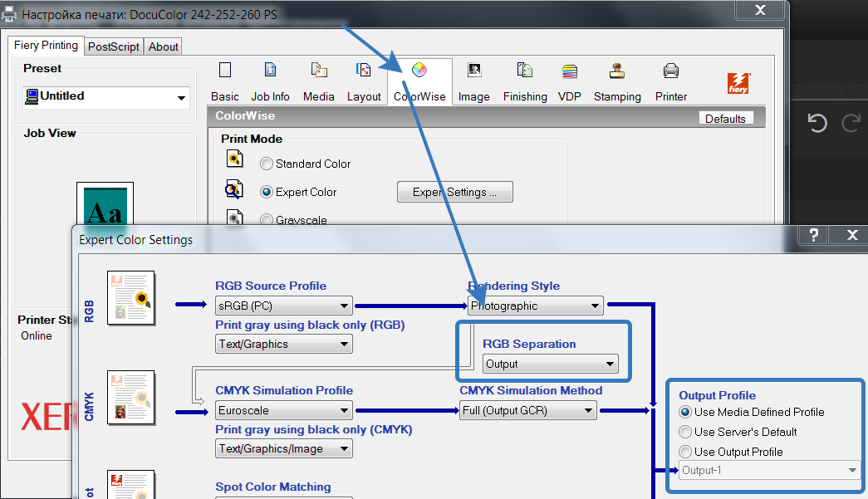868x499 pixels.
Task: Expand the RGB Source Profile dropdown
Action: click(284, 306)
